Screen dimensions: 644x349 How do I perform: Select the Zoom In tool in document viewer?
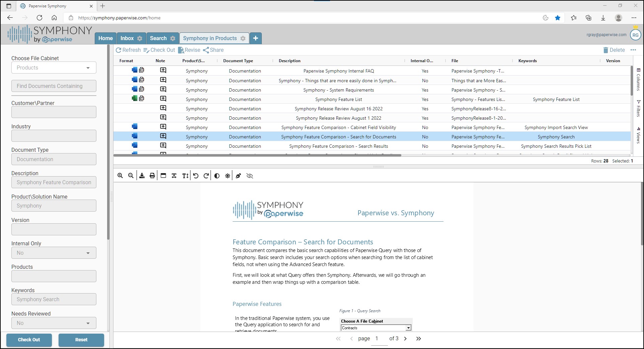tap(120, 176)
